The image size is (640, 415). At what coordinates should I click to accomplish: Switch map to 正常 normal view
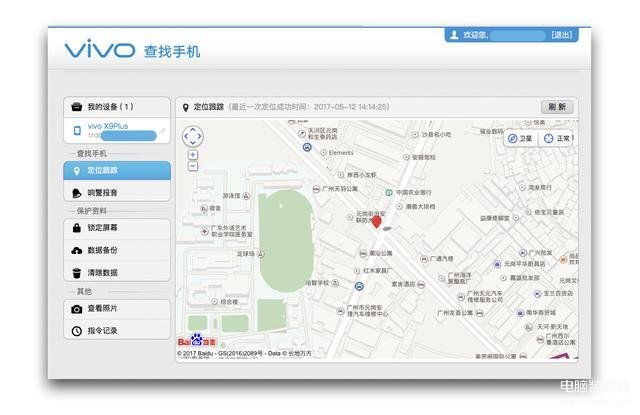click(557, 139)
